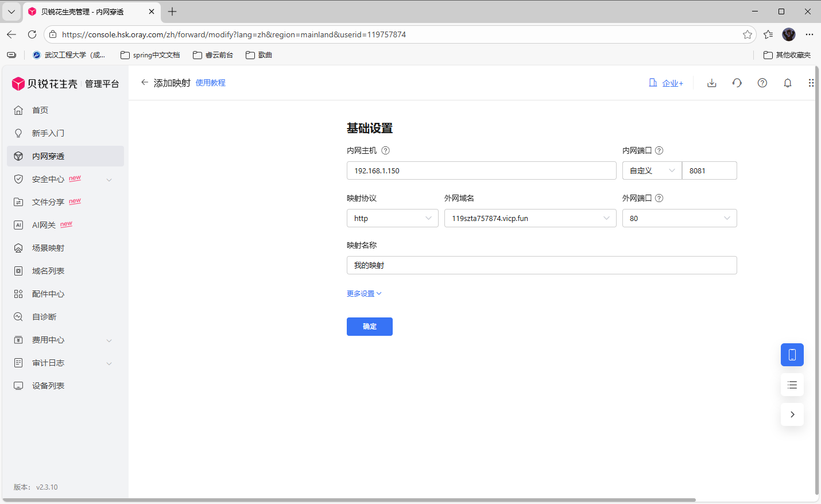Go to 首页 in the sidebar
821x504 pixels.
(40, 110)
